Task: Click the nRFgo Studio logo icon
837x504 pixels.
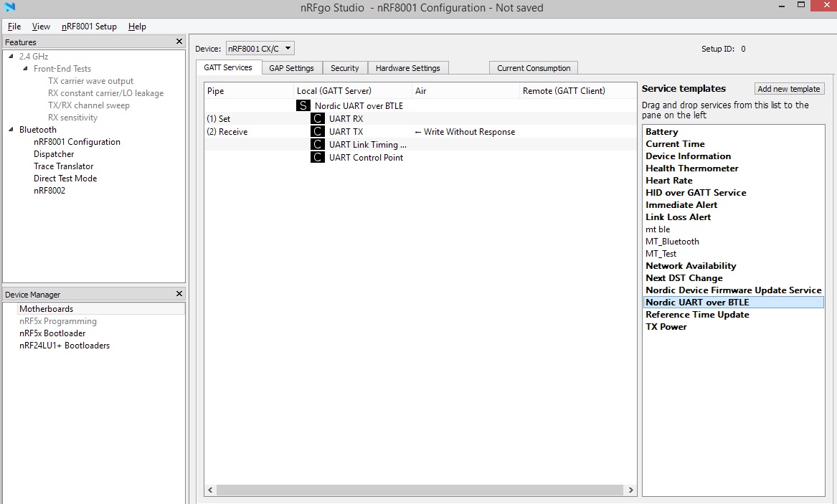Action: pyautogui.click(x=9, y=7)
